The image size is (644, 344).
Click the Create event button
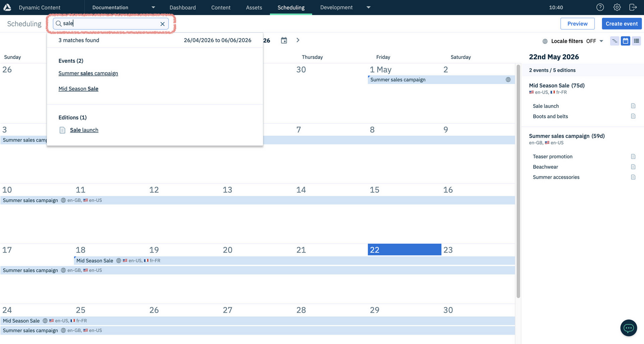pyautogui.click(x=621, y=23)
